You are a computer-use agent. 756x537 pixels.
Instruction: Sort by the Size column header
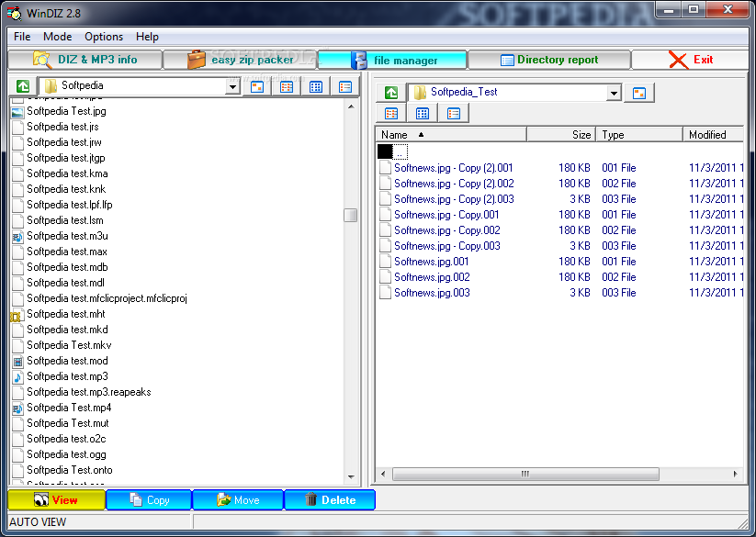561,134
